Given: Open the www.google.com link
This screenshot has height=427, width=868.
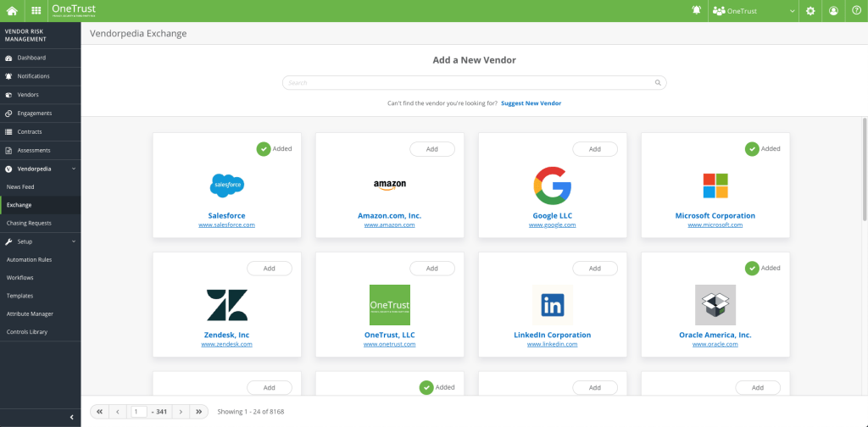Looking at the screenshot, I should (553, 225).
